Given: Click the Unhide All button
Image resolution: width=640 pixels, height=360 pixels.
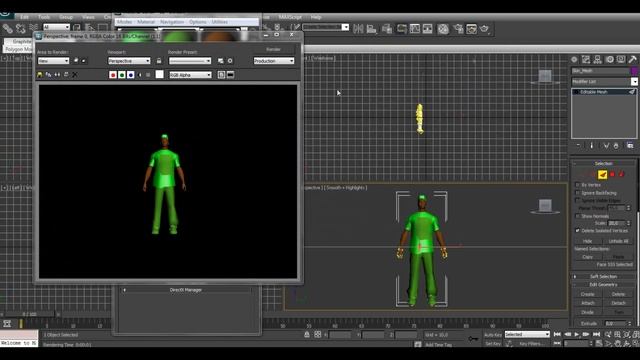Looking at the screenshot, I should click(x=618, y=241).
